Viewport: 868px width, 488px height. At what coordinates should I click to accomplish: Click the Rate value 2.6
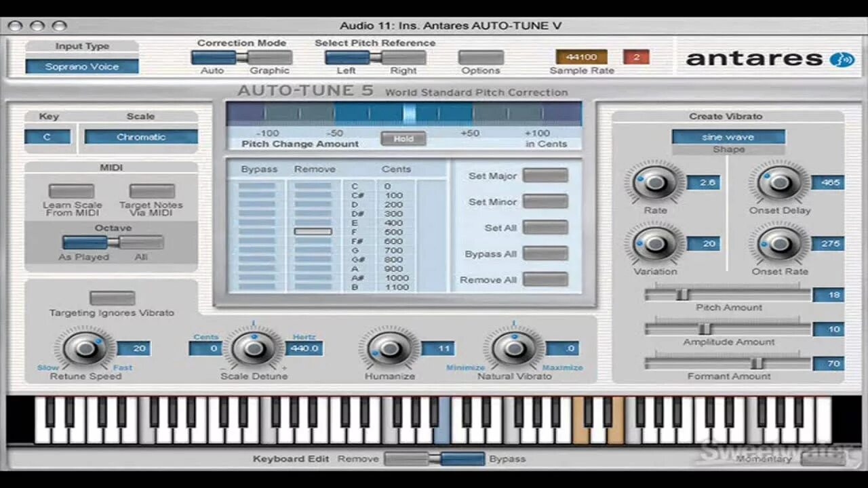point(703,182)
